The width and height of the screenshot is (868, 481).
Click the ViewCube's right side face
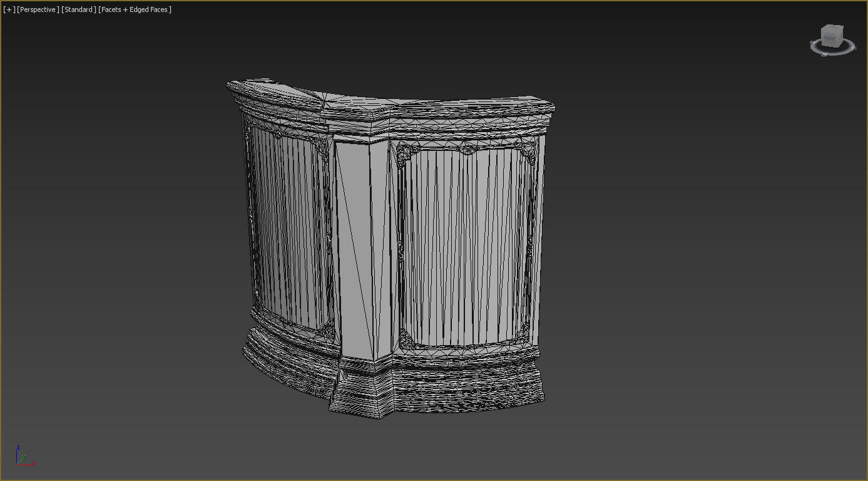(x=840, y=36)
